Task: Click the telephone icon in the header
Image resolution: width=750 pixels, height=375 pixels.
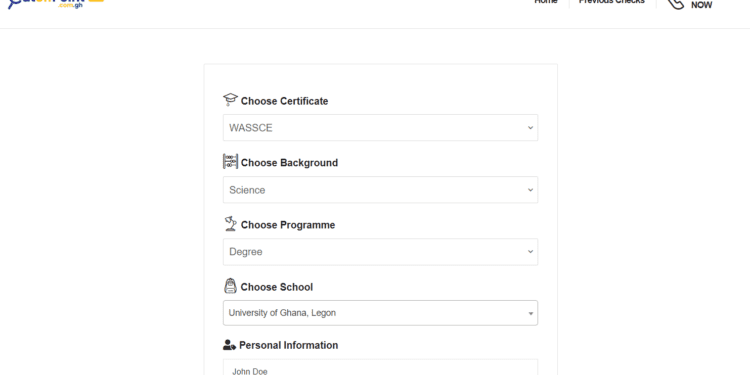Action: click(x=675, y=4)
